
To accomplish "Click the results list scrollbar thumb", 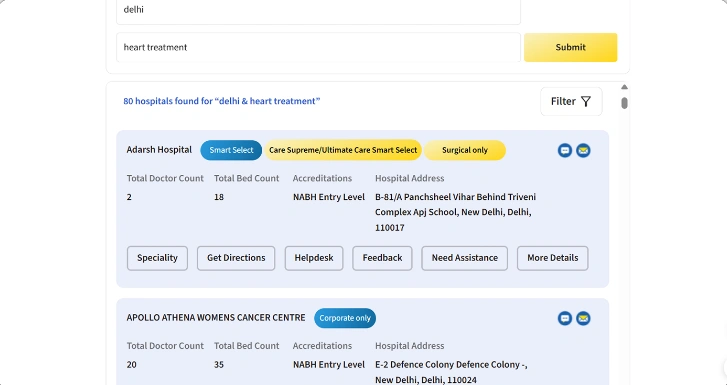I will (625, 103).
